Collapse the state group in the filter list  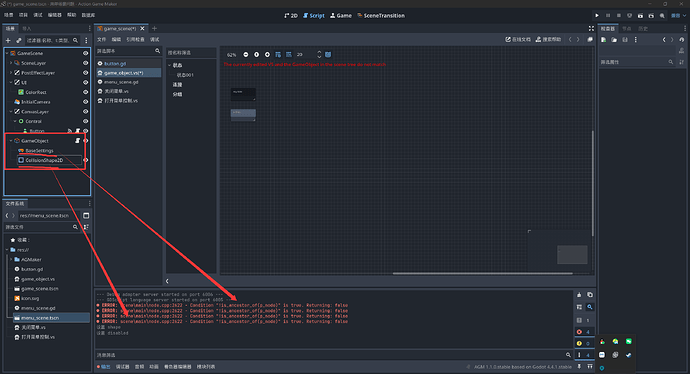click(169, 65)
